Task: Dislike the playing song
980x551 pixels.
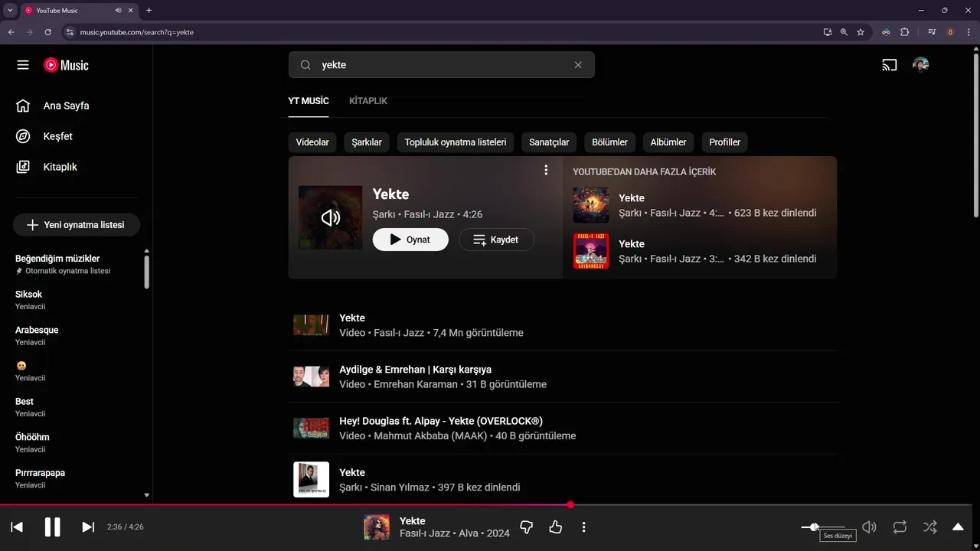Action: coord(526,527)
